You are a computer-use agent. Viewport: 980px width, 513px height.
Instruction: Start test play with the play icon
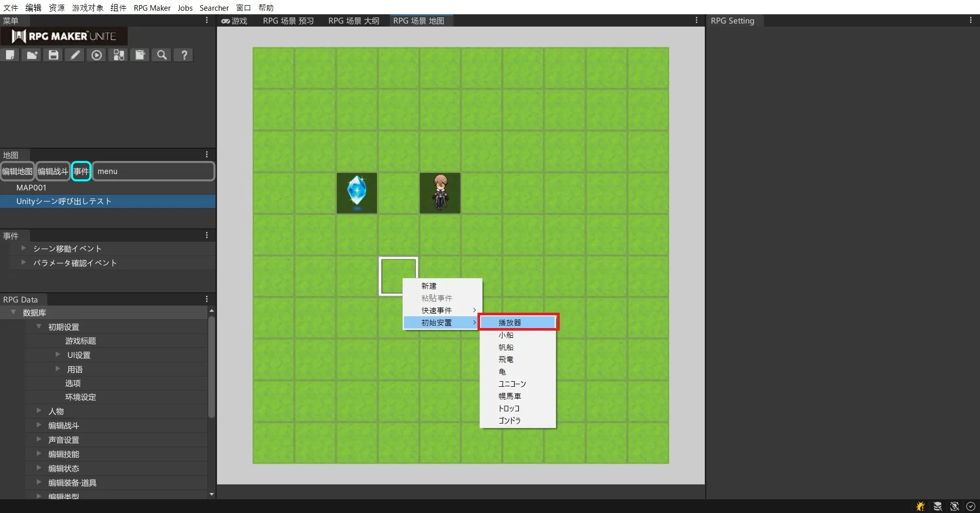[x=97, y=55]
